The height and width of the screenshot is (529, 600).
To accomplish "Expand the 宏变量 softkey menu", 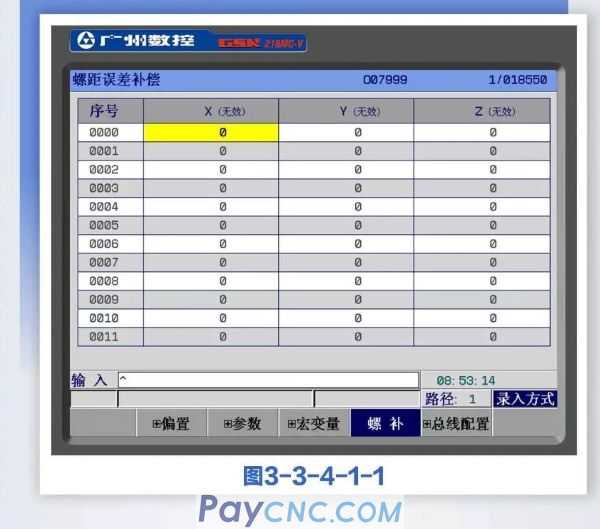I will (x=313, y=424).
